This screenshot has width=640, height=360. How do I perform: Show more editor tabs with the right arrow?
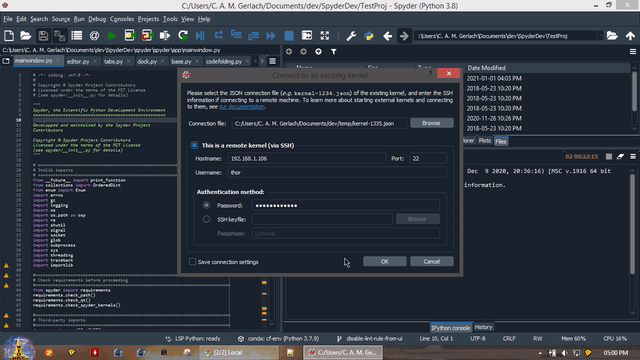[262, 61]
